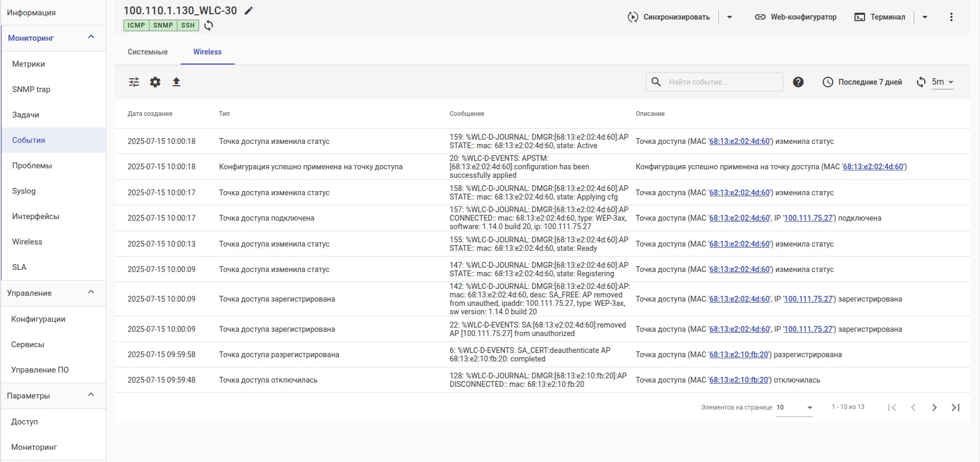Screen dimensions: 980x462
Task: Open the items per page dropdown
Action: click(x=794, y=407)
